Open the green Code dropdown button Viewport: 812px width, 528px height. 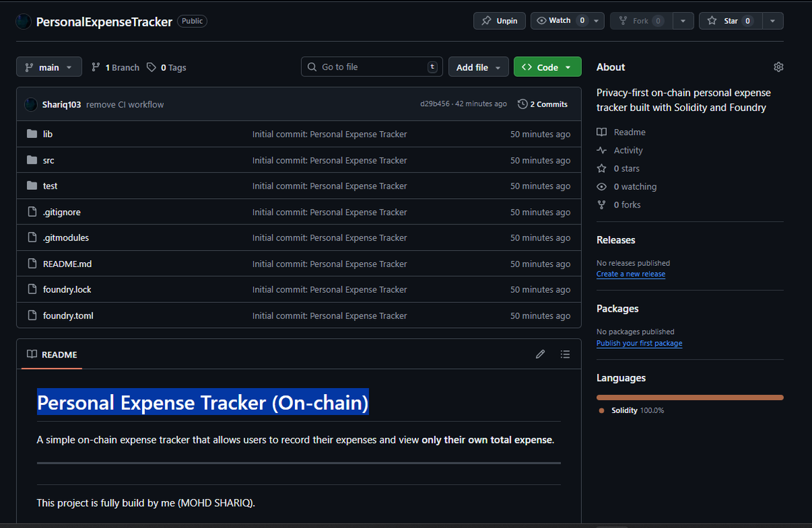point(547,67)
